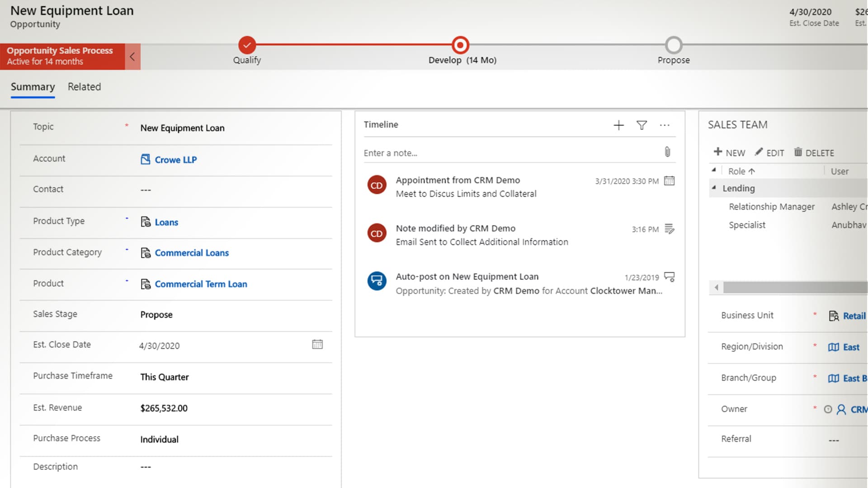
Task: Open timeline more options ellipsis
Action: tap(665, 125)
